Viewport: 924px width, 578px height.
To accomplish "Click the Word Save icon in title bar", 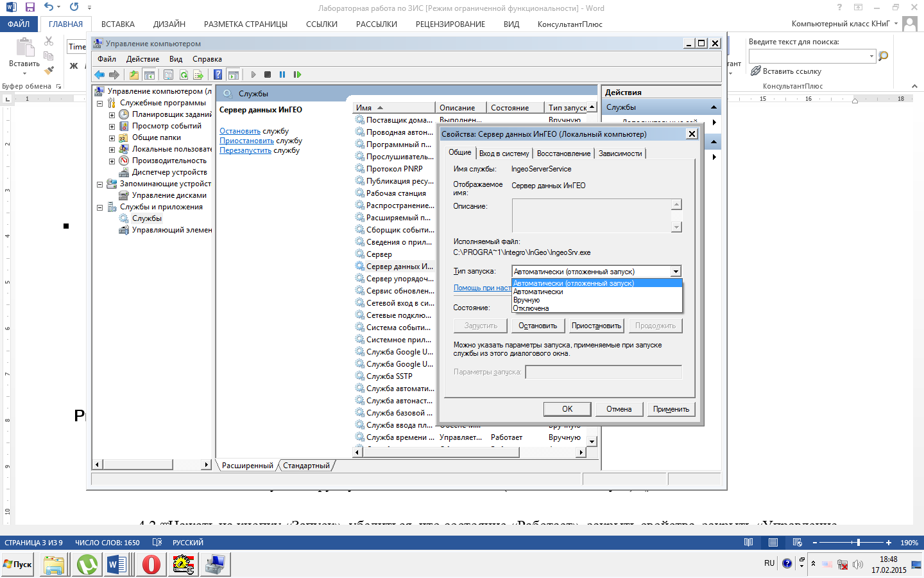I will pos(30,7).
